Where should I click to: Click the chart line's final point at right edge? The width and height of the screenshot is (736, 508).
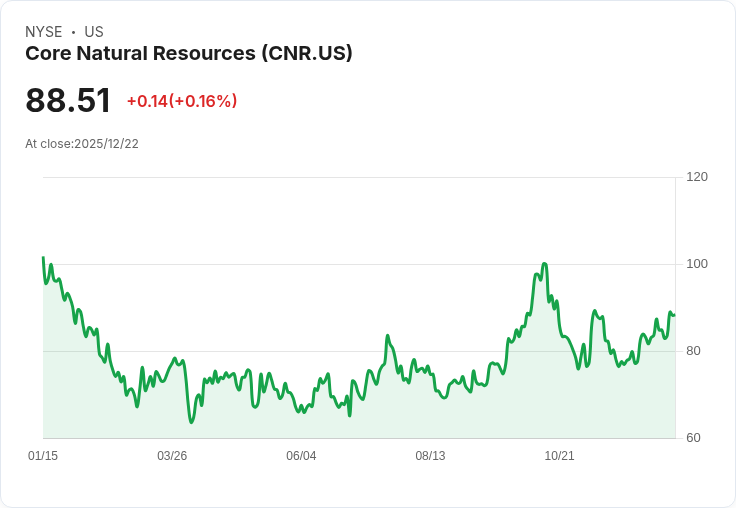tap(675, 315)
